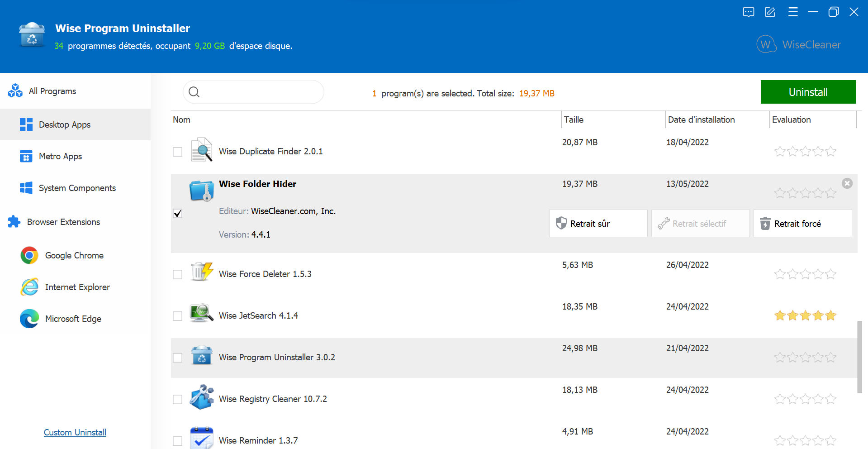The width and height of the screenshot is (868, 449).
Task: Click the green Uninstall button
Action: coord(808,92)
